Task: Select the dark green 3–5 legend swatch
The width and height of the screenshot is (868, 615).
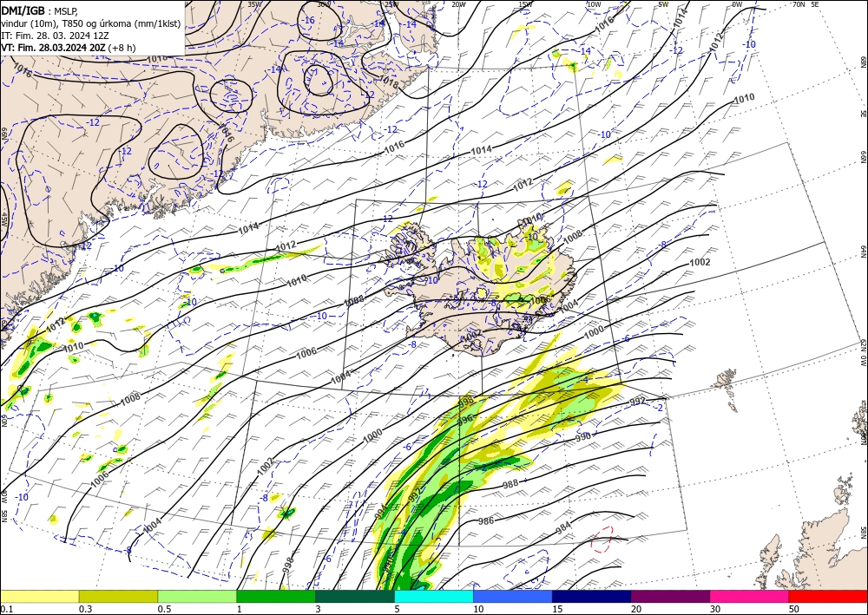Action: pyautogui.click(x=355, y=596)
